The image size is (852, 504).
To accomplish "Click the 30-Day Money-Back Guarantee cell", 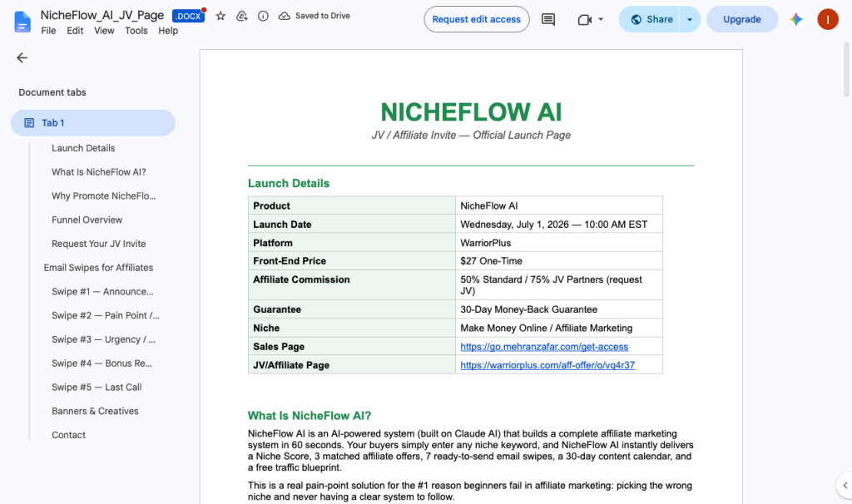I will (558, 309).
